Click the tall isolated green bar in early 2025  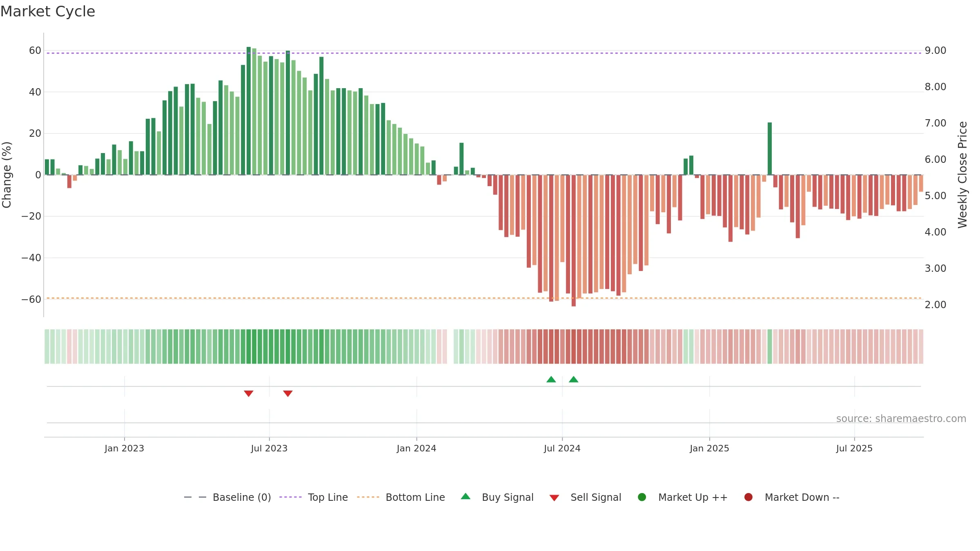(x=770, y=149)
